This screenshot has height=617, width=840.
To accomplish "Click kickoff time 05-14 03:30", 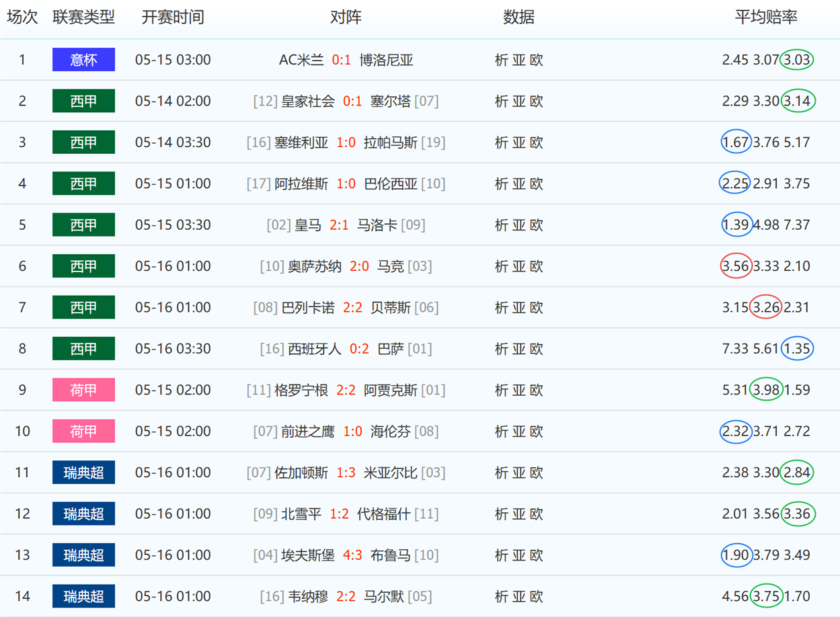I will coord(173,142).
